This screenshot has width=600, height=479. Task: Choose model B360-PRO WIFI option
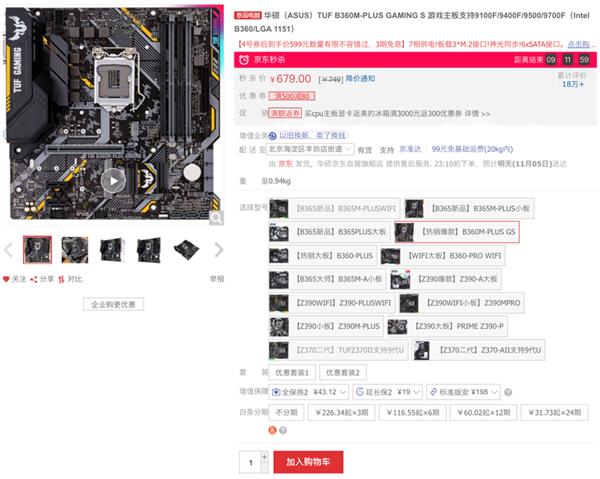443,256
